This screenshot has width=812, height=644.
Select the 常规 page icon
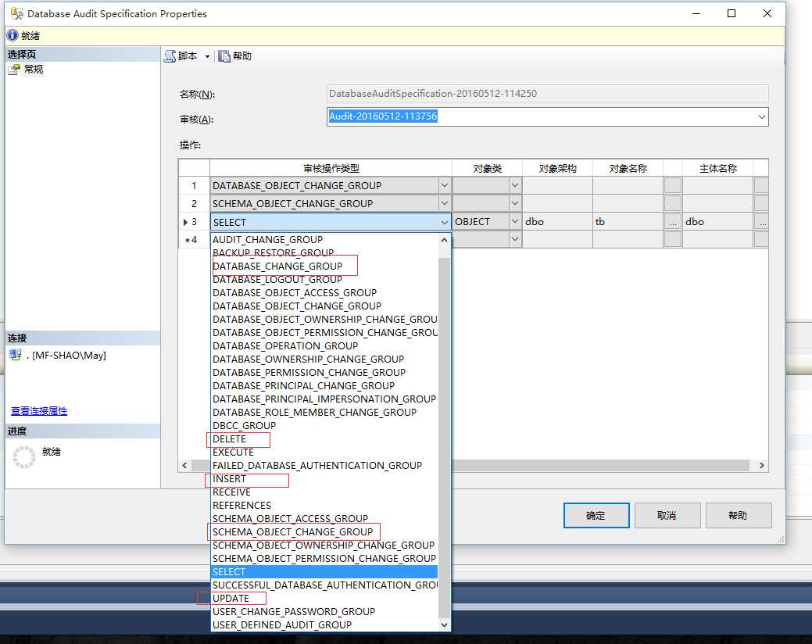click(x=15, y=70)
